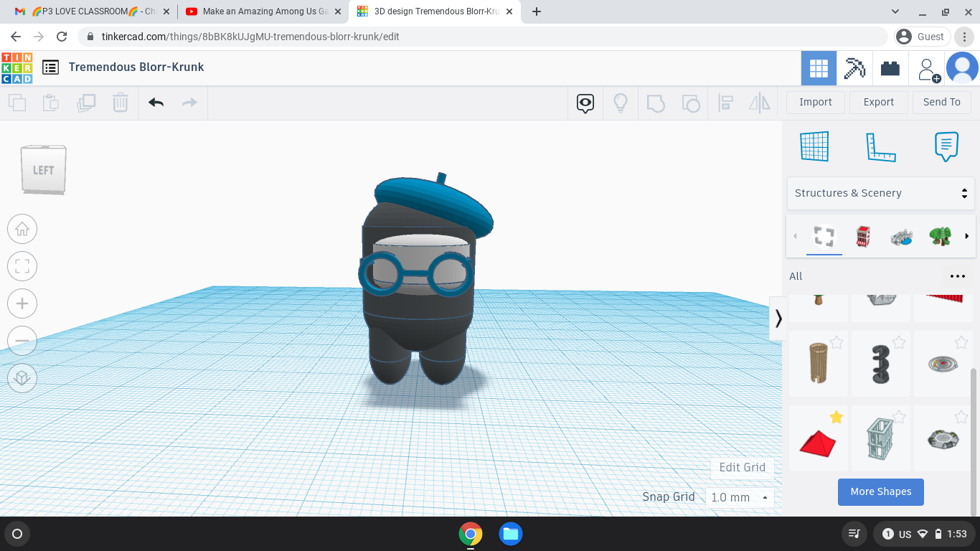Image resolution: width=980 pixels, height=551 pixels.
Task: Open the Notes tool
Action: (x=946, y=146)
